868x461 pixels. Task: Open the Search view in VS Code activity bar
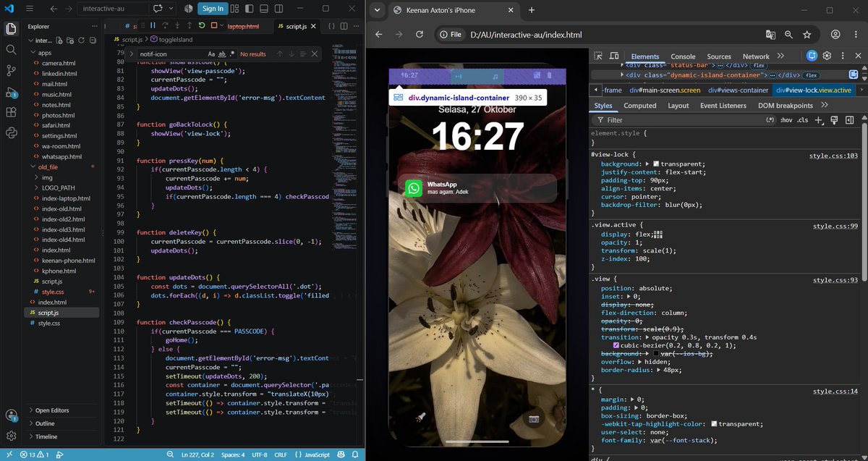tap(11, 49)
